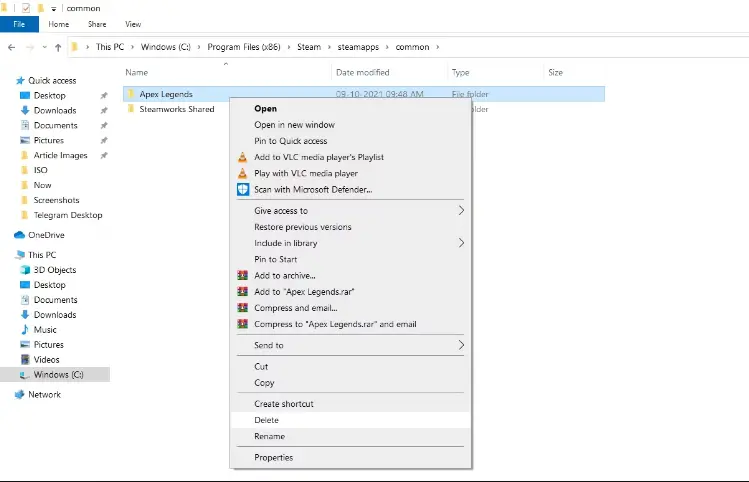Click the 3D Objects icon in navigation pane

point(25,270)
